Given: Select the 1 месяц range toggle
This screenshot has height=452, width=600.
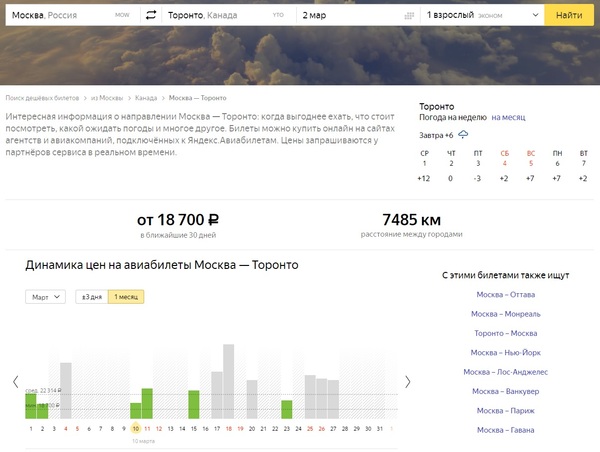Looking at the screenshot, I should [x=125, y=297].
